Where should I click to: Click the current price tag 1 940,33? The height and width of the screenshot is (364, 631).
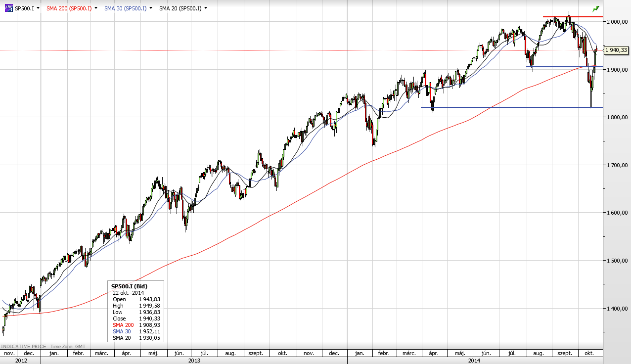click(616, 50)
